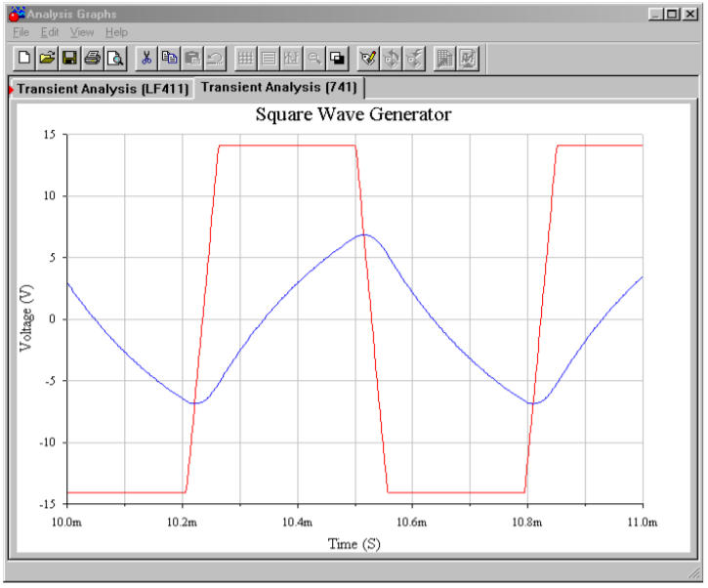This screenshot has height=588, width=708.
Task: Toggle black and white background icon
Action: [x=337, y=59]
